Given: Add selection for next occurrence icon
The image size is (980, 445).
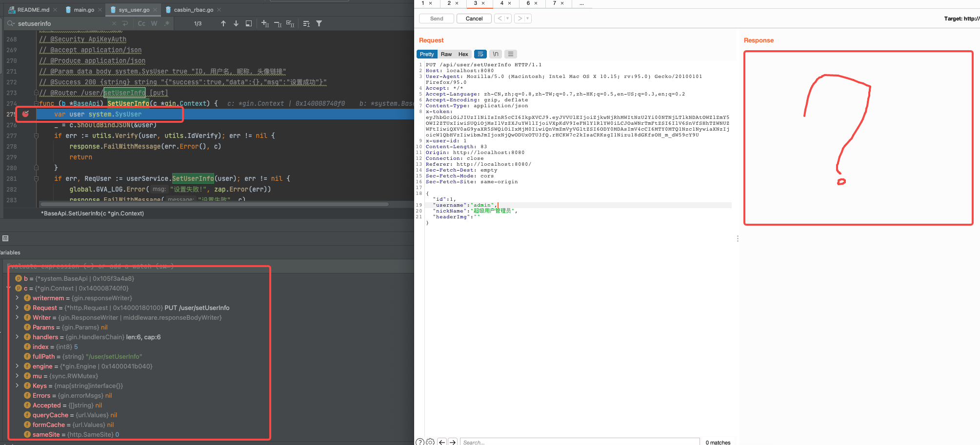Looking at the screenshot, I should (x=265, y=23).
